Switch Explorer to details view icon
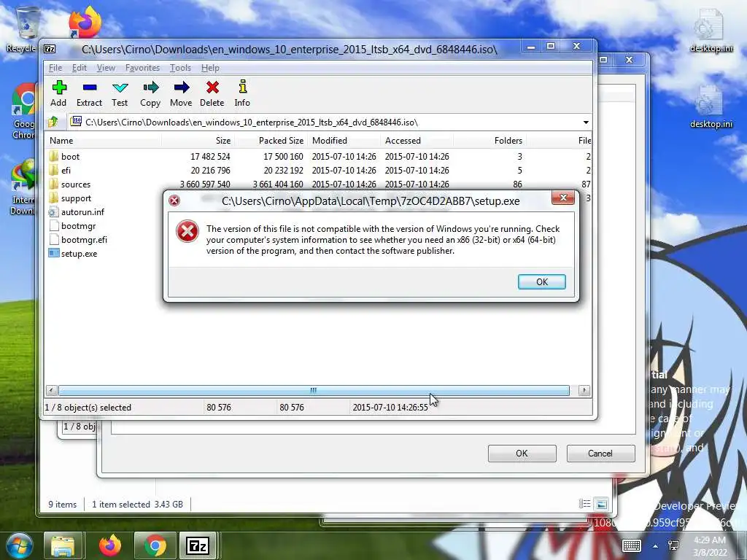 pyautogui.click(x=584, y=504)
